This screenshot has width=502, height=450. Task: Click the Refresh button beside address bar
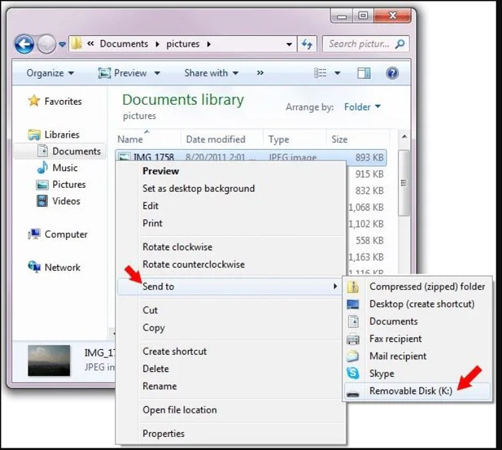(307, 44)
